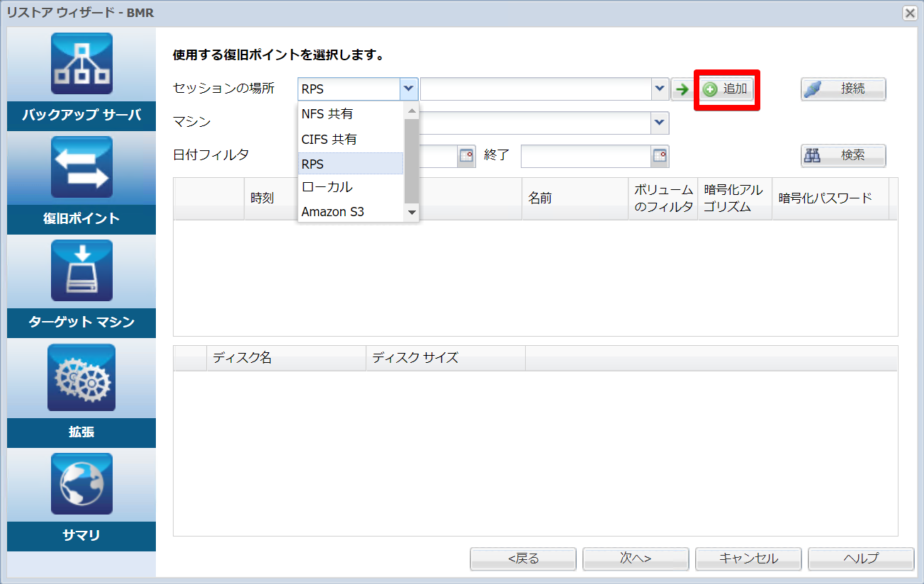This screenshot has height=584, width=924.
Task: Go to the ターゲット マシン step icon
Action: coord(81,271)
